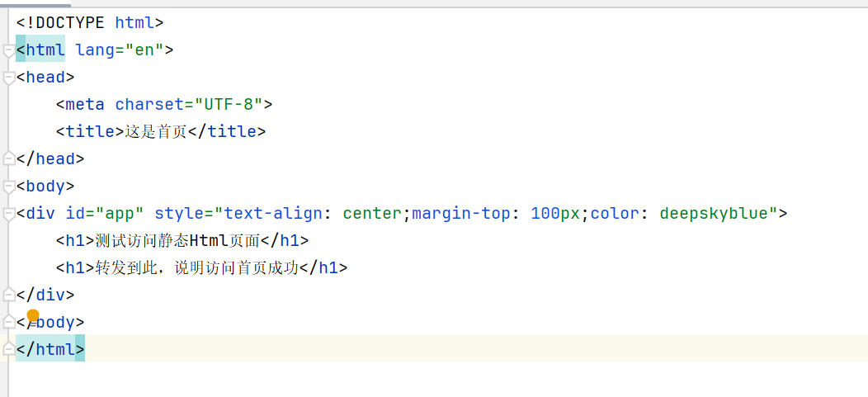Fold the body tag in the gutter
868x397 pixels.
9,187
